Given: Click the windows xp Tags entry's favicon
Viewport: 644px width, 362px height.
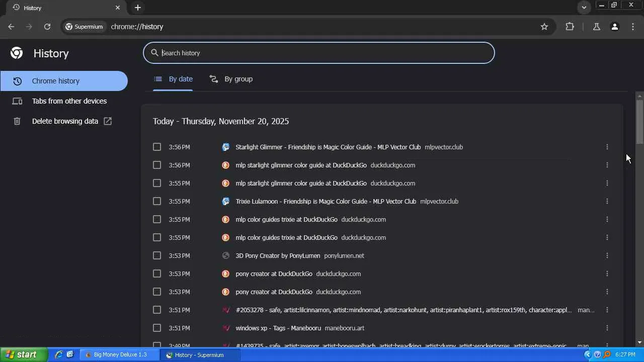Looking at the screenshot, I should [226, 328].
